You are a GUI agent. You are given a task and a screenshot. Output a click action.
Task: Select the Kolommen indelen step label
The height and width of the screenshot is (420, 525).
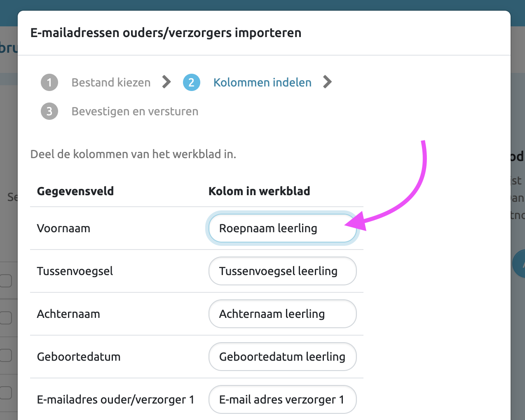262,82
